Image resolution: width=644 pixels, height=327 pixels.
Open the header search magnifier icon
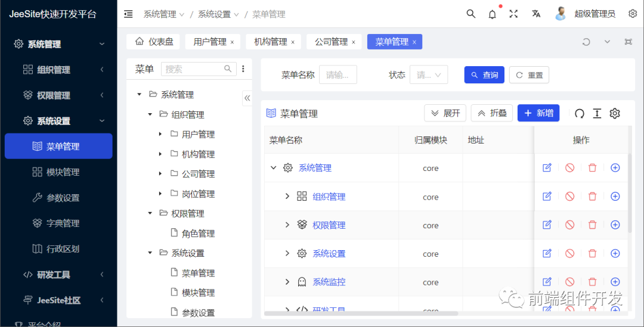(x=470, y=14)
